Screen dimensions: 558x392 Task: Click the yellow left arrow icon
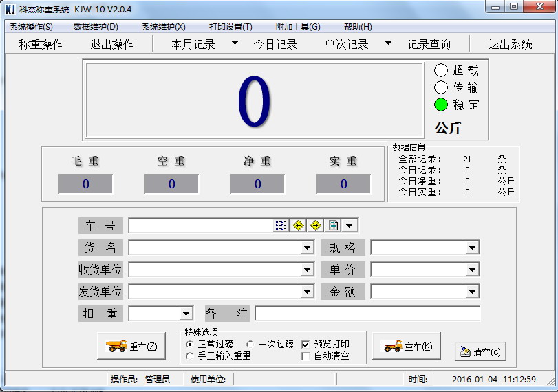(x=298, y=226)
